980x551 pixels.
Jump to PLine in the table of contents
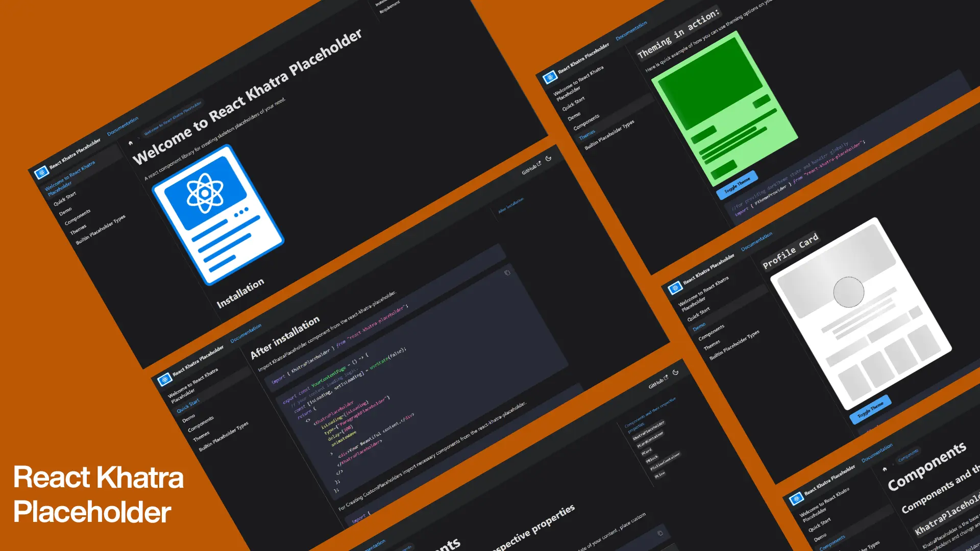[x=660, y=475]
